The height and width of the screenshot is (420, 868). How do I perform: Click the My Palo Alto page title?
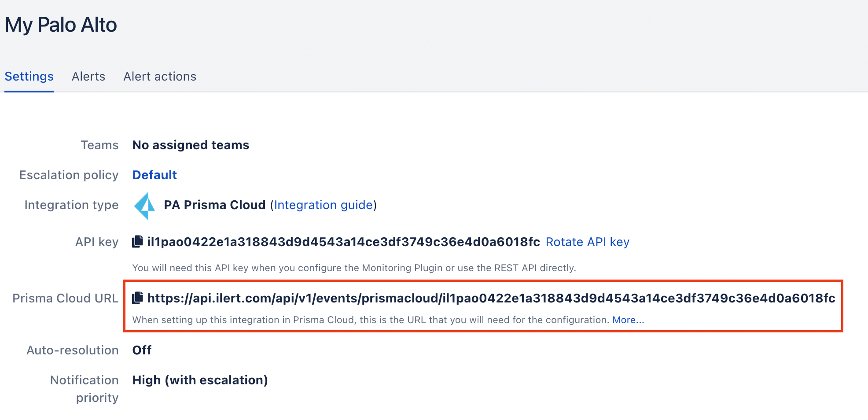(x=61, y=25)
